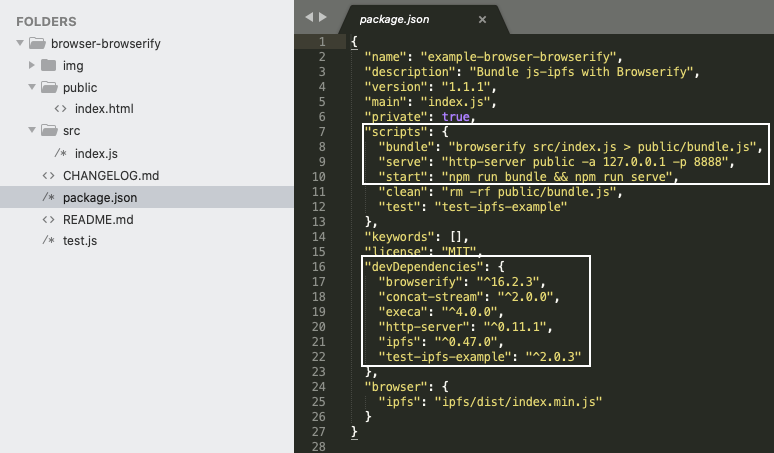Click the public folder icon
The image size is (774, 453).
coord(49,87)
